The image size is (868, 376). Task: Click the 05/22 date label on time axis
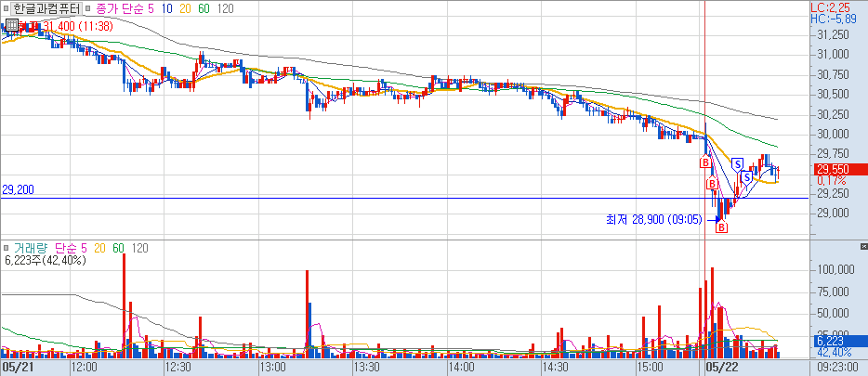[720, 367]
